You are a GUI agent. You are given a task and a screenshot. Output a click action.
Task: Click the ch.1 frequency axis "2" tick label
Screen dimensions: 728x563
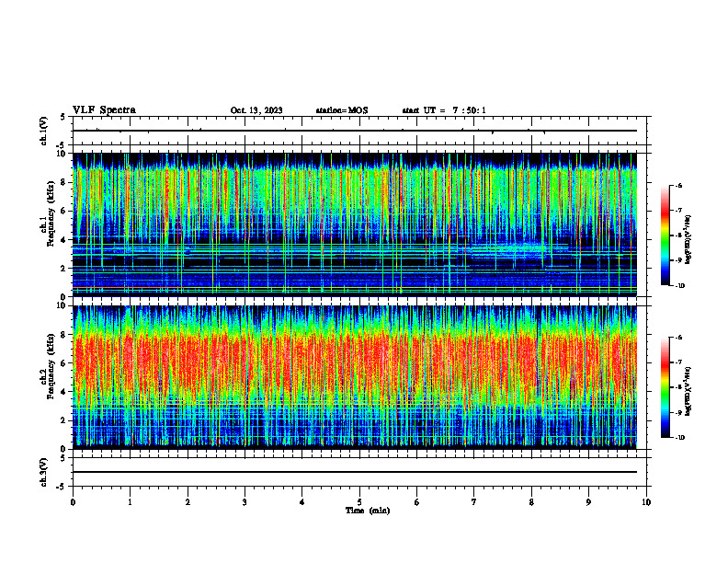click(63, 268)
